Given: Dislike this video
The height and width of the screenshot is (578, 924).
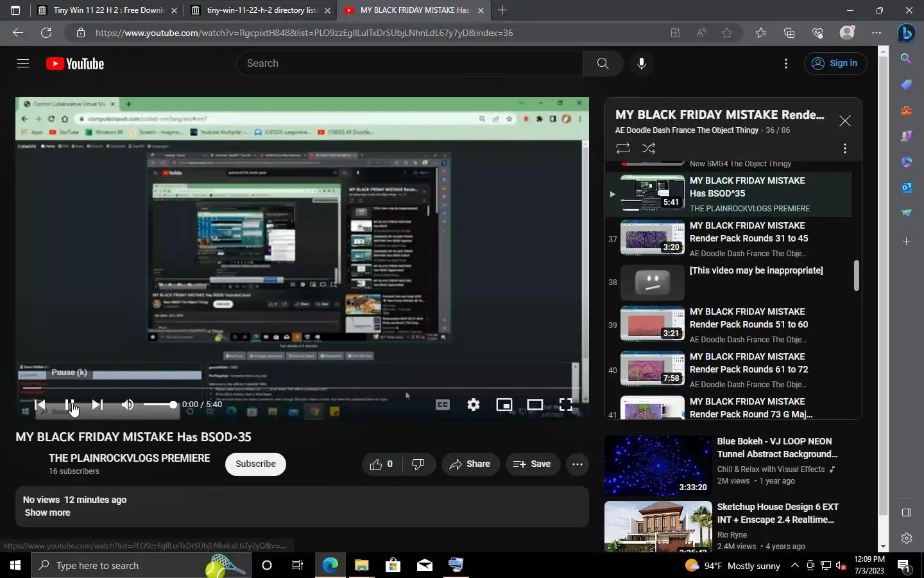Looking at the screenshot, I should [x=418, y=464].
